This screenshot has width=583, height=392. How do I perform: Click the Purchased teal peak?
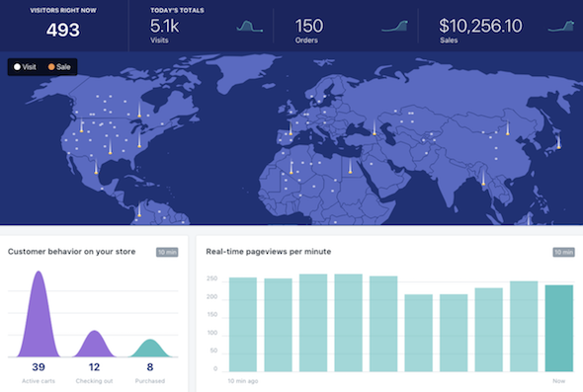[150, 349]
